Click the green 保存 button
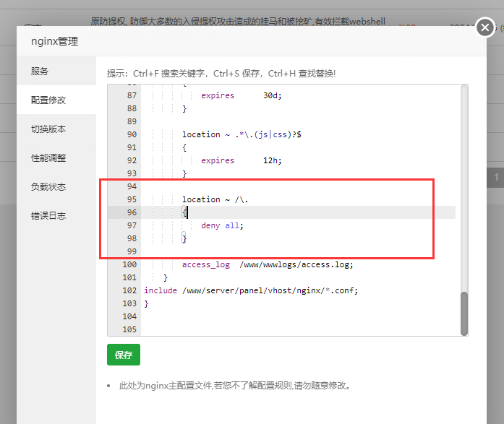504x424 pixels. [x=124, y=355]
